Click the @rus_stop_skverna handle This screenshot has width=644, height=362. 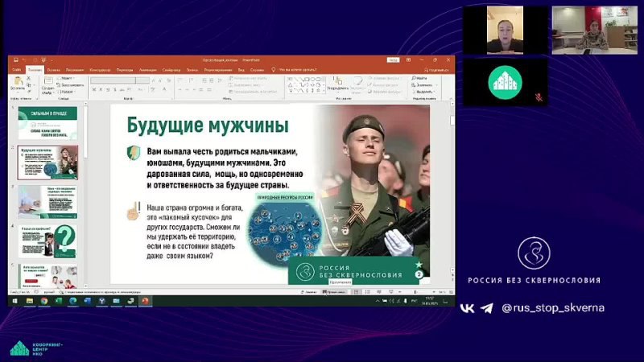pyautogui.click(x=553, y=308)
